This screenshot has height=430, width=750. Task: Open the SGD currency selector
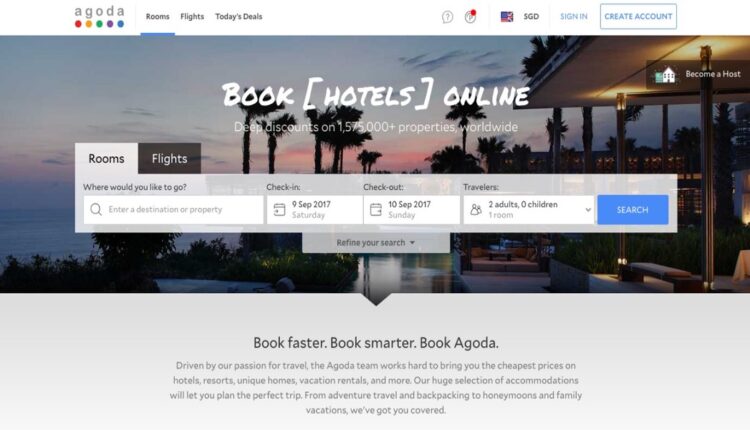coord(531,17)
